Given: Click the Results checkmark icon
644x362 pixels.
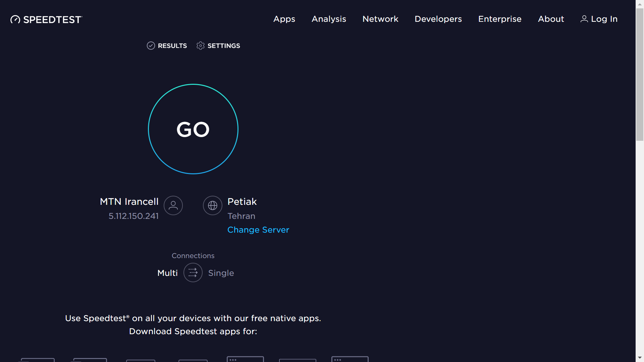Looking at the screenshot, I should (x=151, y=46).
